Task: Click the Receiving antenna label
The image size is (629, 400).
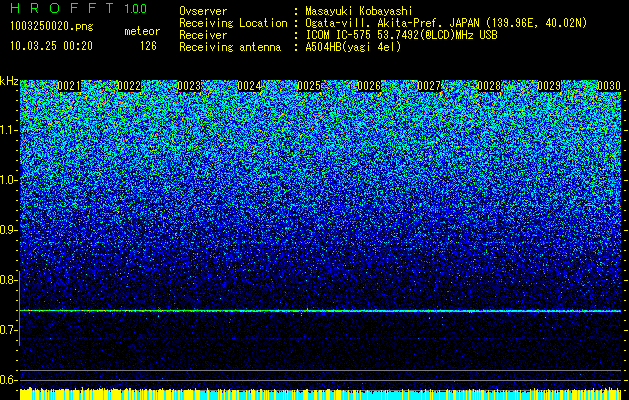Action: [230, 47]
